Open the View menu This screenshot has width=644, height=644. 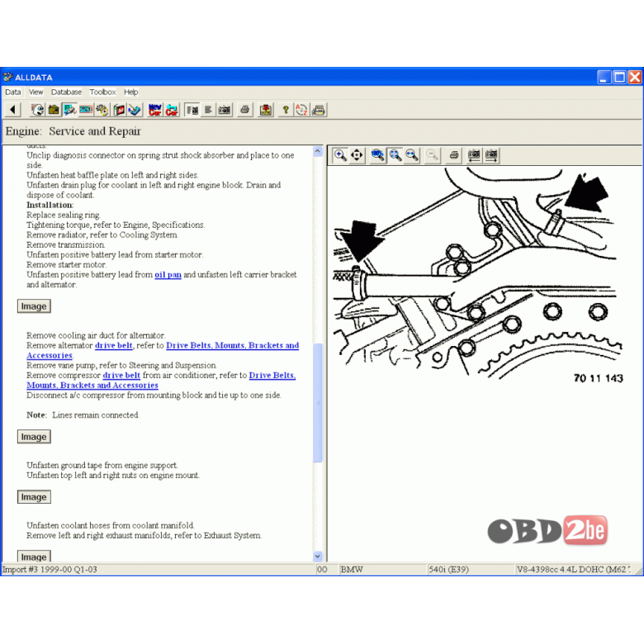coord(36,92)
